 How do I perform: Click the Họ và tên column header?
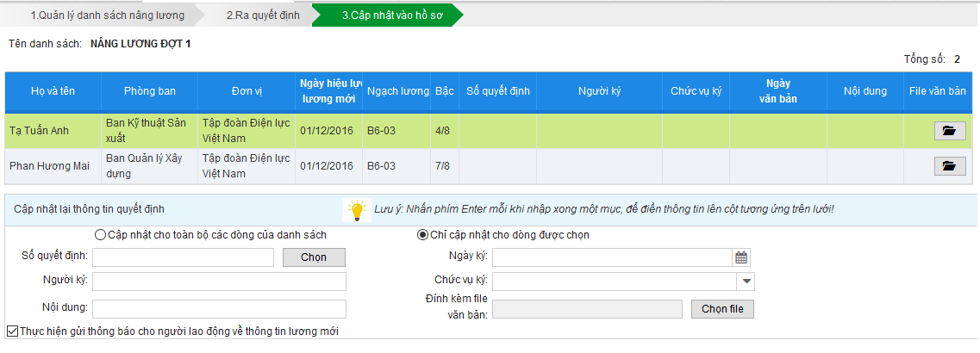53,91
